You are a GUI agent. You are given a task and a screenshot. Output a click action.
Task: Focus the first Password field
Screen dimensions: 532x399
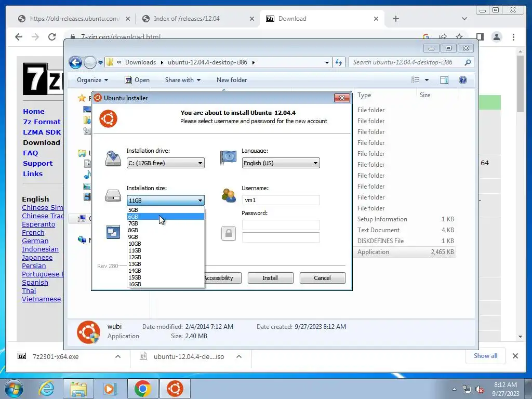click(281, 224)
